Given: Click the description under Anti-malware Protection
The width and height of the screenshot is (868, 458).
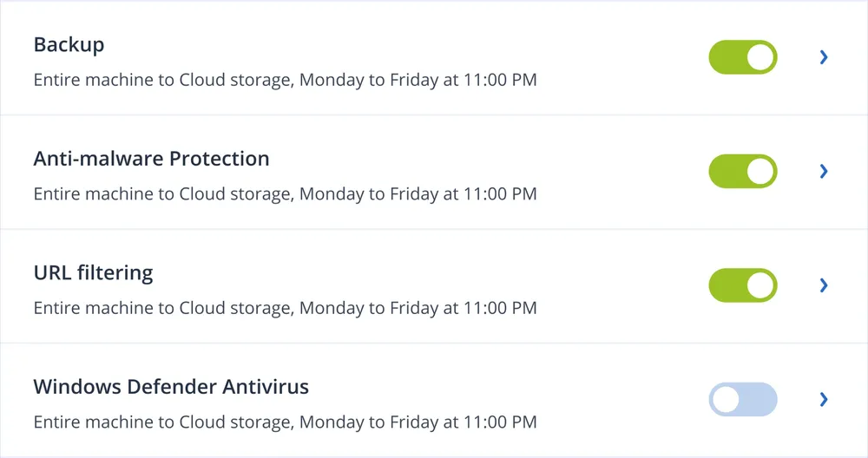Looking at the screenshot, I should point(285,194).
